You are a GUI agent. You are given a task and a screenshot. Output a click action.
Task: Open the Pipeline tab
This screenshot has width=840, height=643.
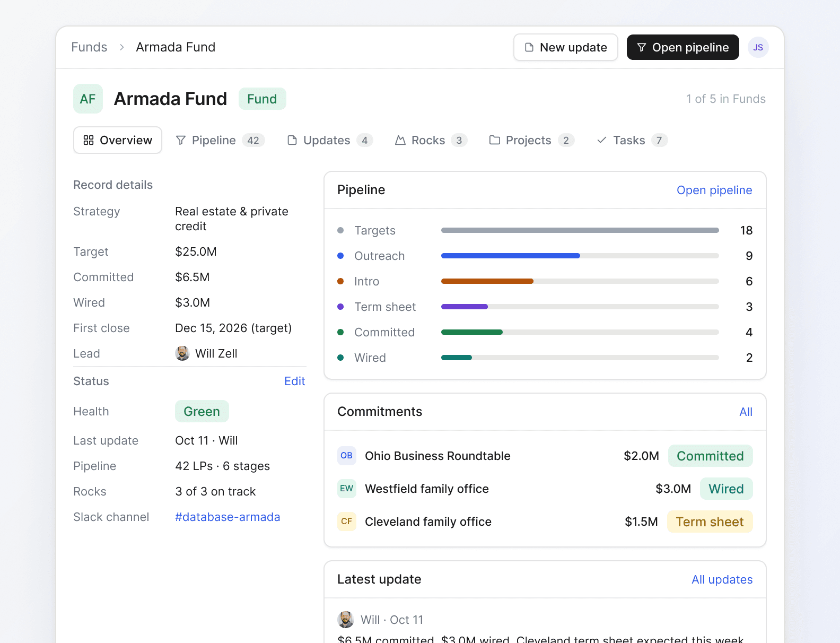tap(220, 140)
